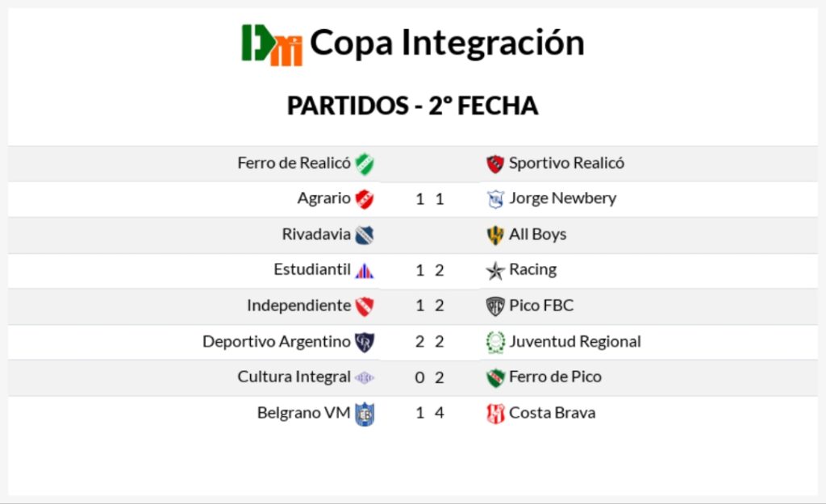The width and height of the screenshot is (826, 504).
Task: Select the Cultura Integral team name
Action: [294, 377]
